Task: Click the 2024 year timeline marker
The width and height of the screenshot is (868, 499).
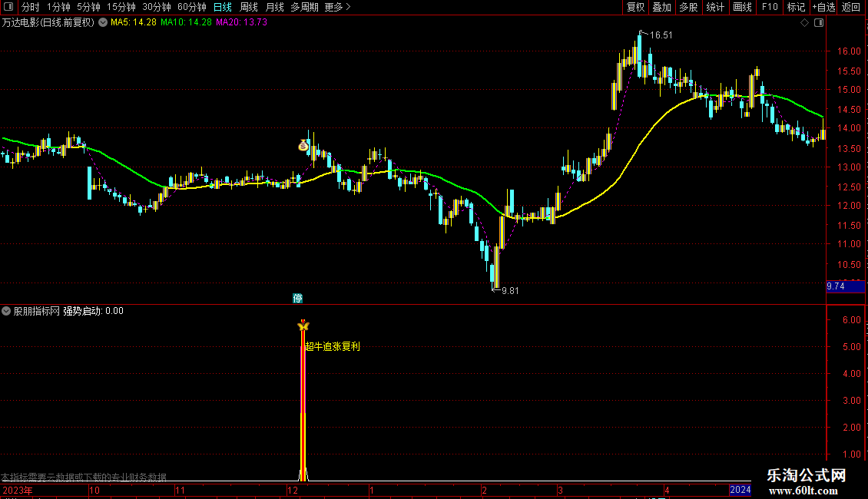Action: 740,490
